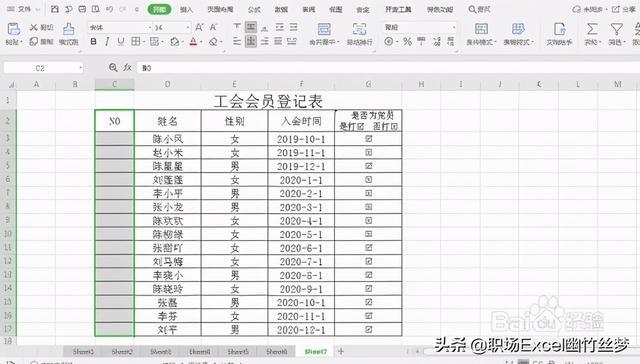Click the Save icon in quick access toolbar
Image resolution: width=640 pixels, height=364 pixels.
click(x=55, y=9)
